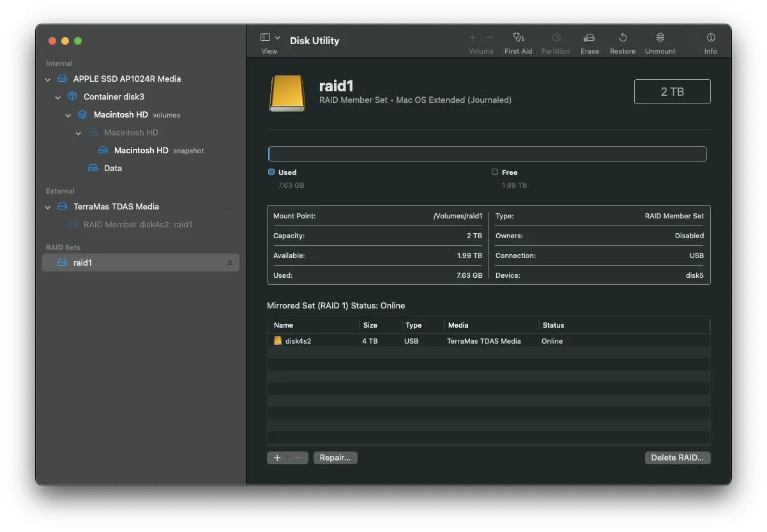Click the Restore toolbar icon
The image size is (767, 532).
coord(623,38)
